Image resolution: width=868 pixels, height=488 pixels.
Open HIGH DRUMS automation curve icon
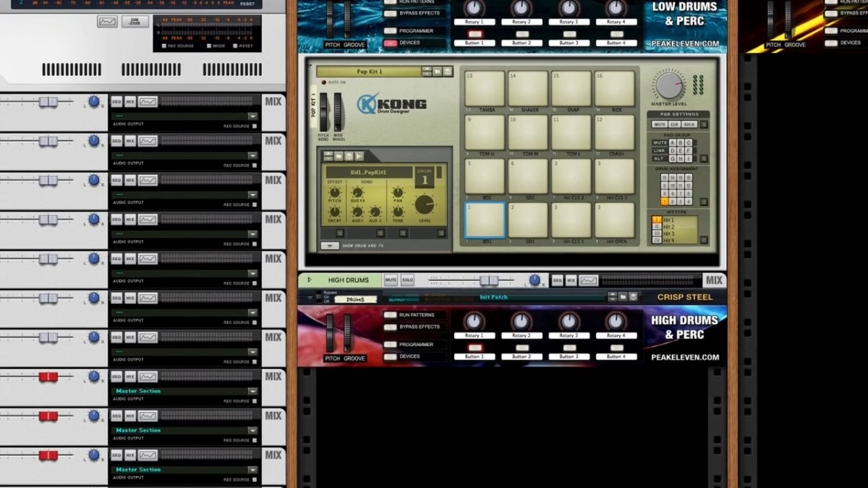click(588, 280)
